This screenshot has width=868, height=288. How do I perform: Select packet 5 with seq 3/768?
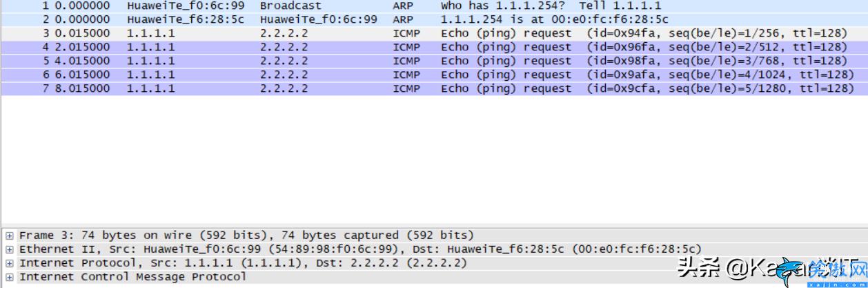pyautogui.click(x=434, y=61)
